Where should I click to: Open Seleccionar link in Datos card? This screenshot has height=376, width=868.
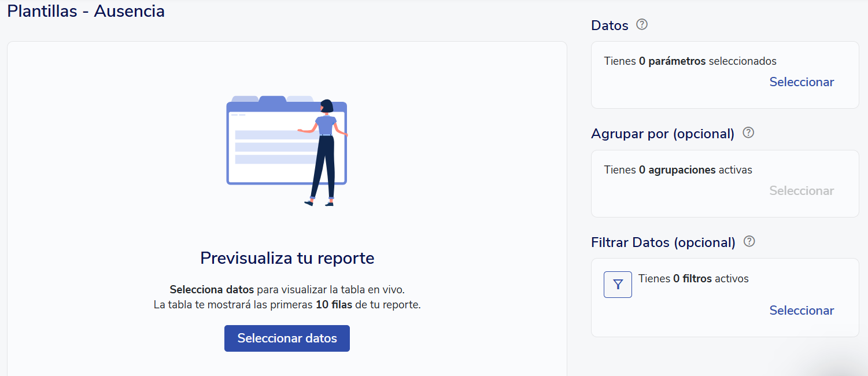(801, 82)
